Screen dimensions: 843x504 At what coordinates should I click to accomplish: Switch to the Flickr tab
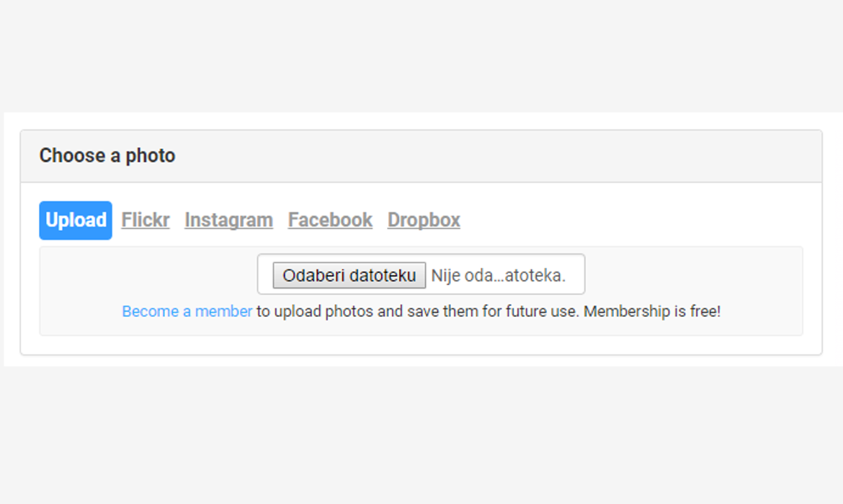point(146,220)
